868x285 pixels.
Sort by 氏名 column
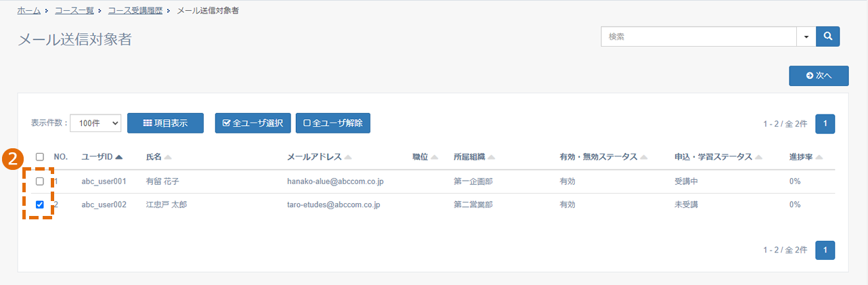tap(158, 157)
